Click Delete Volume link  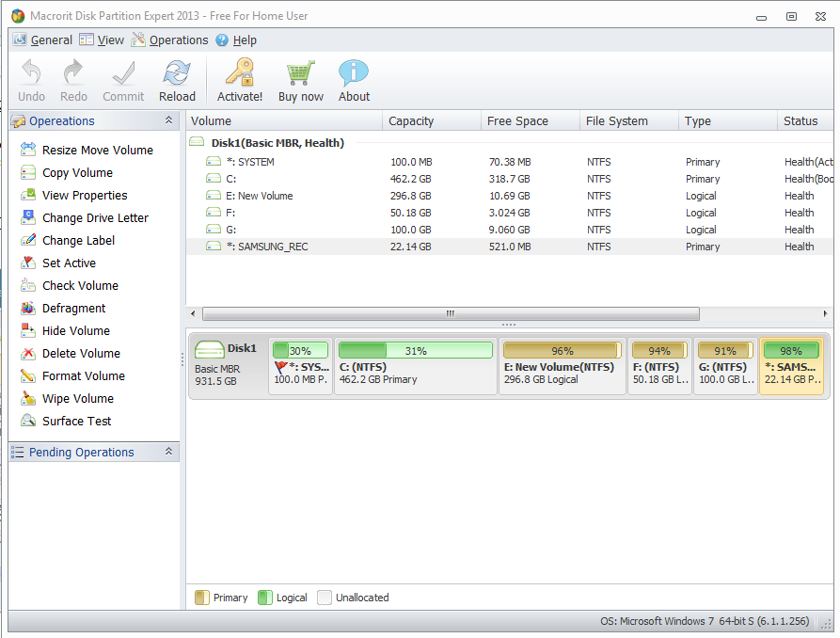point(81,354)
